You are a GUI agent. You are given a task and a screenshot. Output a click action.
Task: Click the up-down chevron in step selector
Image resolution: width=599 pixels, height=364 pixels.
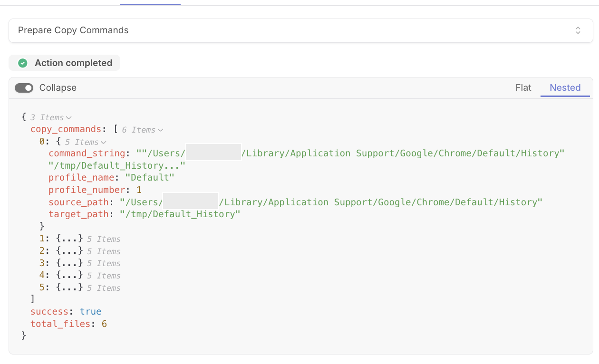coord(578,30)
